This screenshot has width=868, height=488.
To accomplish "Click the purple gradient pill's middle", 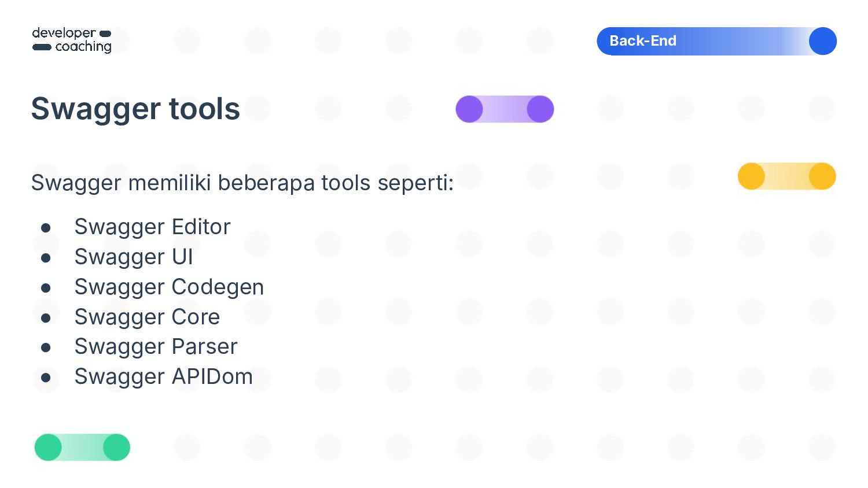I will (505, 109).
